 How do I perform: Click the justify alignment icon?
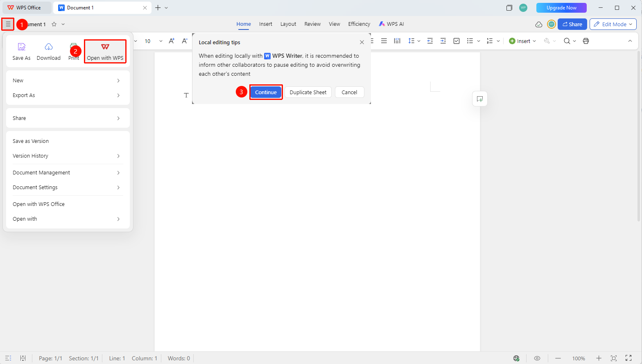click(x=384, y=41)
